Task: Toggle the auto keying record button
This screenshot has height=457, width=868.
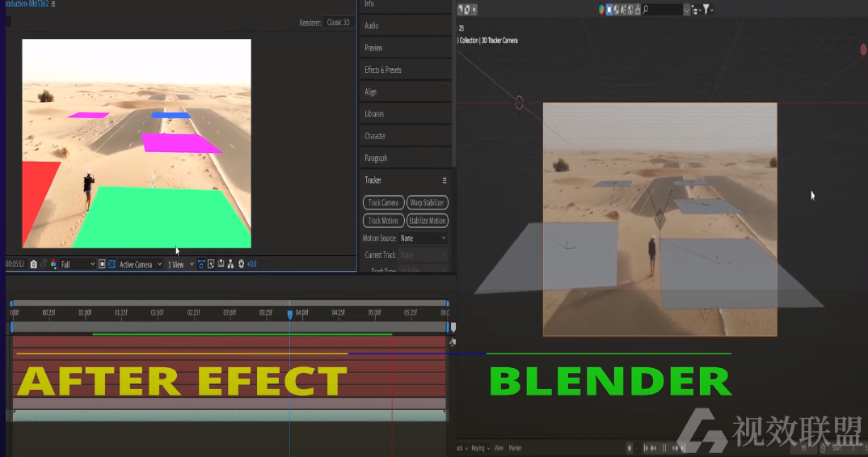Action: 630,448
